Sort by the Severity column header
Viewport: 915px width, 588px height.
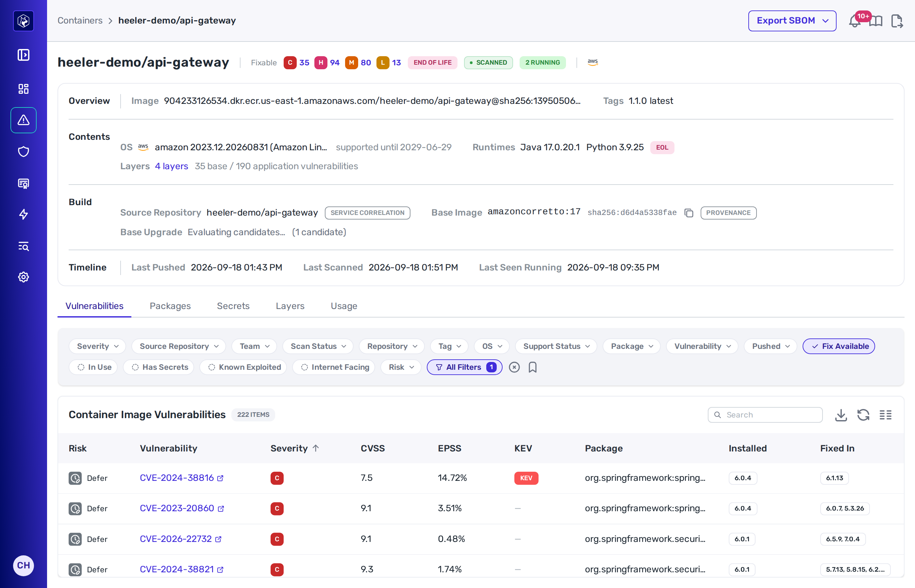(294, 448)
